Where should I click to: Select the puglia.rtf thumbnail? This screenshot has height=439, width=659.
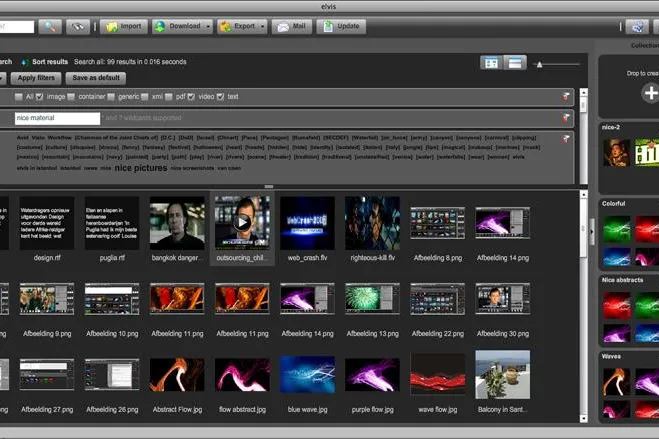pyautogui.click(x=112, y=223)
